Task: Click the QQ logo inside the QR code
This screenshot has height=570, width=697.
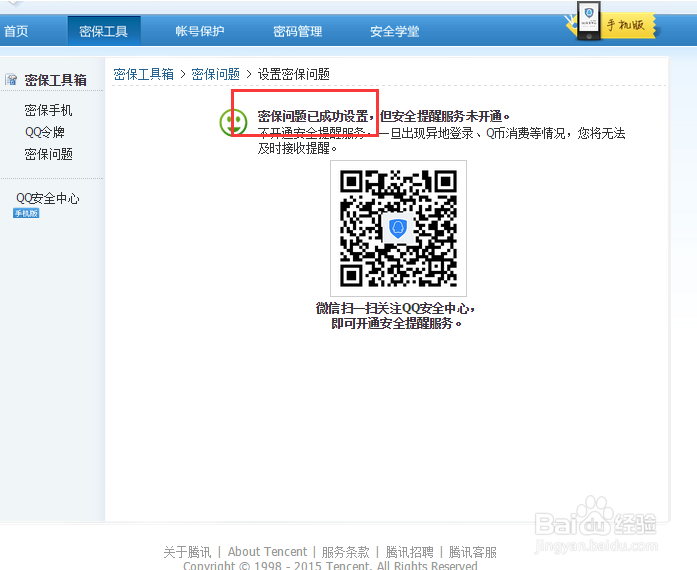Action: tap(398, 228)
